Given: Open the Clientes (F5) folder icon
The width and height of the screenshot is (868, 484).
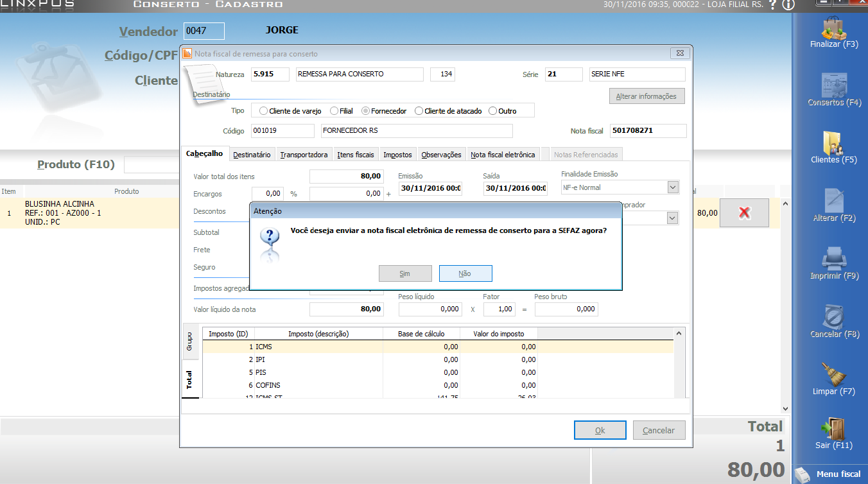Looking at the screenshot, I should 834,143.
